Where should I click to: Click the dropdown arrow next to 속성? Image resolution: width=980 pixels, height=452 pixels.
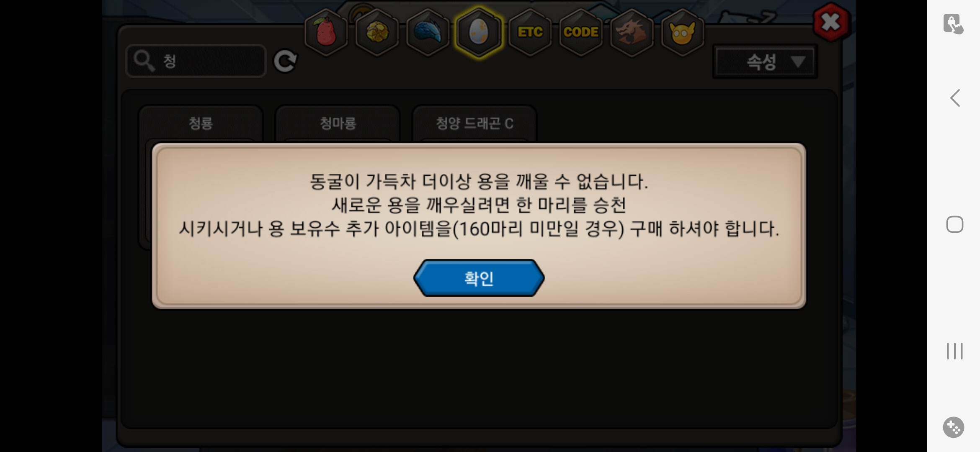[x=798, y=62]
